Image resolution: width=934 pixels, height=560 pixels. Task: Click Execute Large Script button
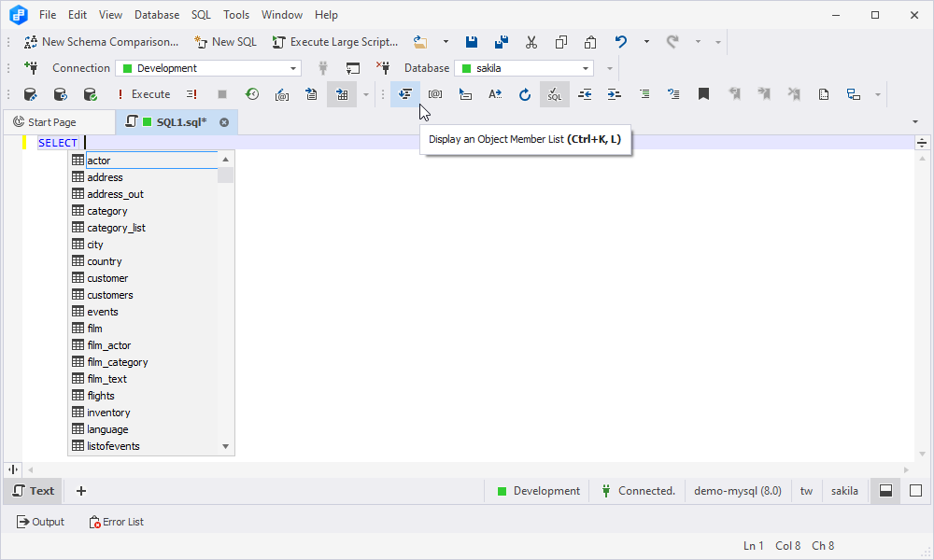tap(334, 42)
